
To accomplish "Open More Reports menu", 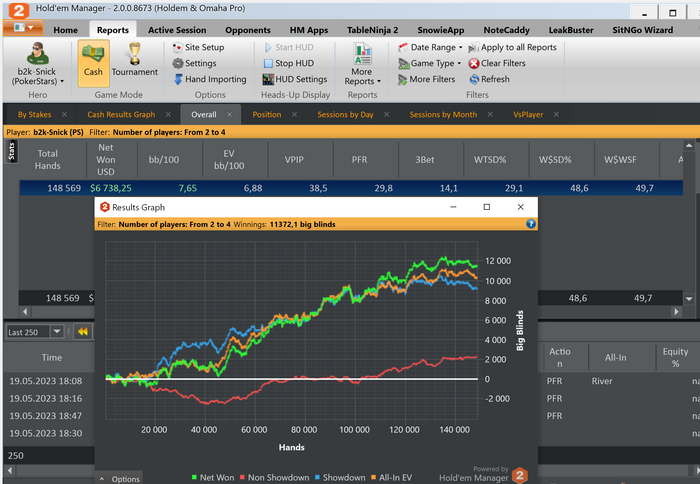I will (362, 64).
